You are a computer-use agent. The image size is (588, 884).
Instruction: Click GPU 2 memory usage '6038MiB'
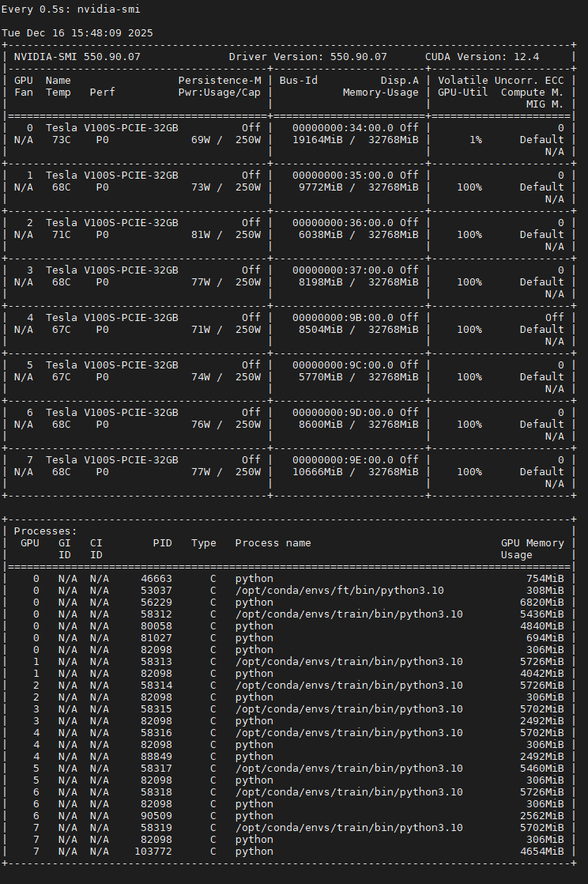coord(321,235)
